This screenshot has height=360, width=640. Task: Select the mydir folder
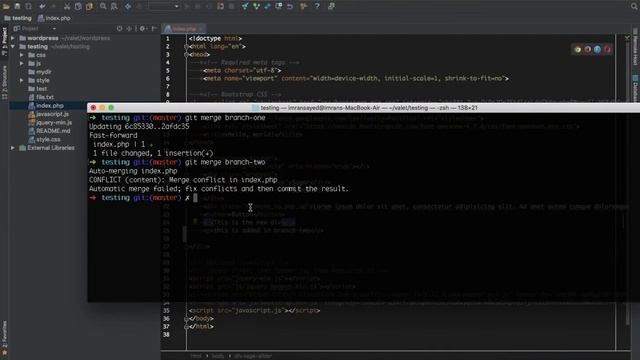click(x=40, y=72)
